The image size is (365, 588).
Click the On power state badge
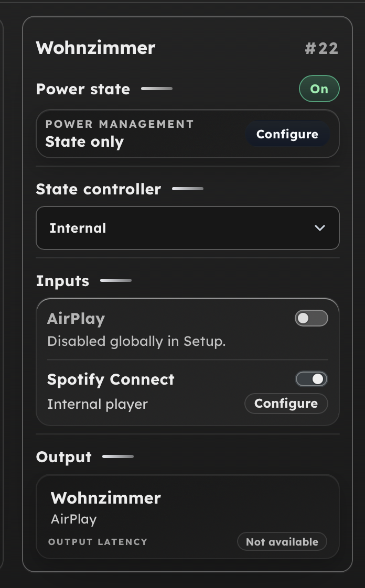[x=319, y=89]
